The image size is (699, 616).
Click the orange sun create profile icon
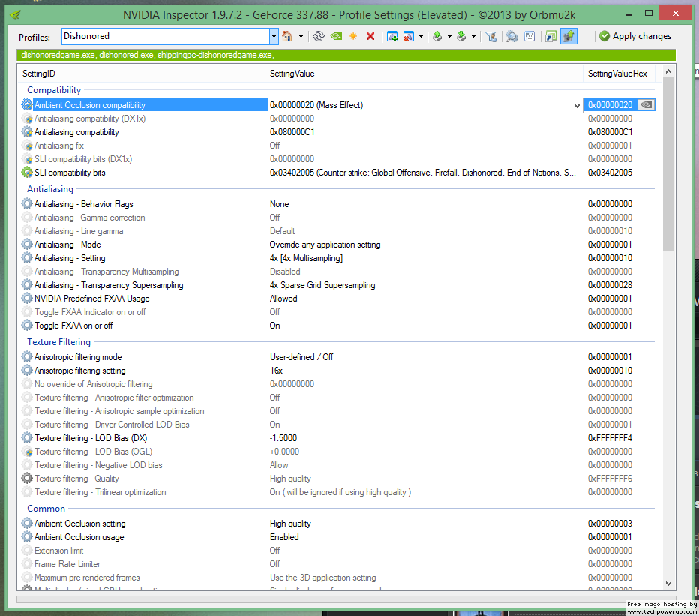[x=353, y=36]
